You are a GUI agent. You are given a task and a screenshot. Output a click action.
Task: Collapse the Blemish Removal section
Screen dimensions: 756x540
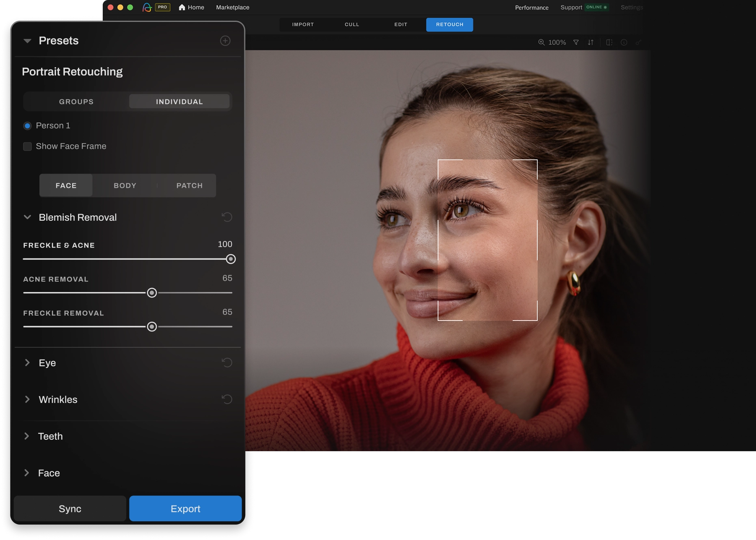click(x=27, y=217)
